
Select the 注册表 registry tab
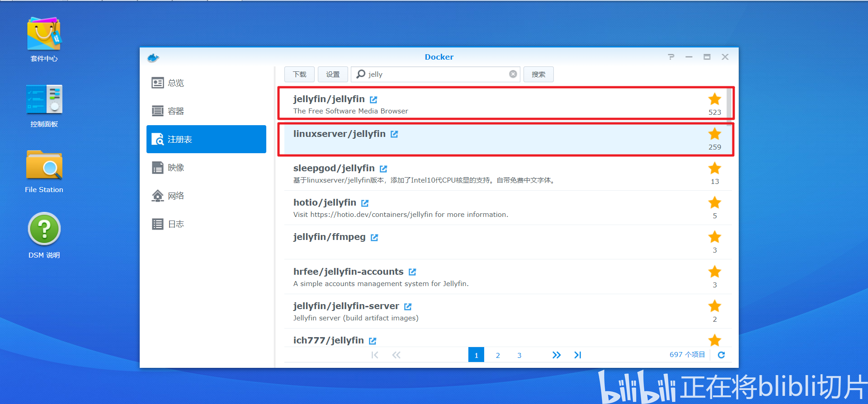[x=206, y=139]
